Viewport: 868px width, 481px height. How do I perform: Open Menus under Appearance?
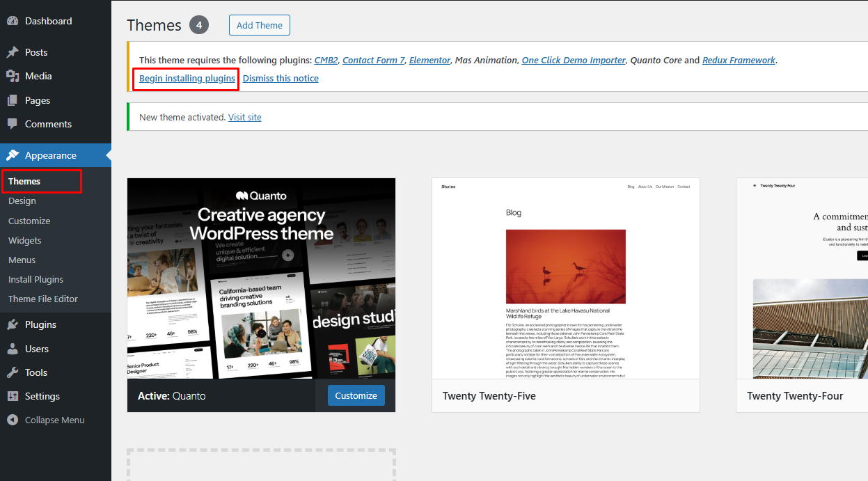click(22, 260)
